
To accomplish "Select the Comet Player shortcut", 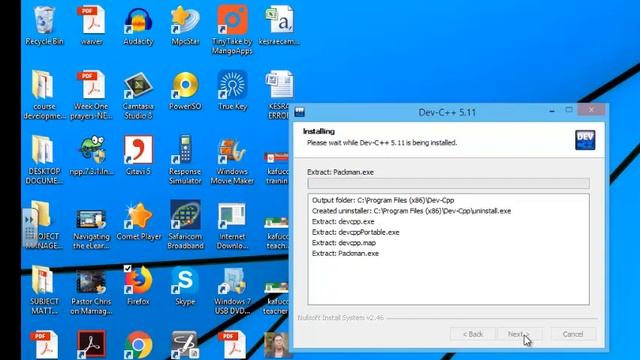I will 139,221.
